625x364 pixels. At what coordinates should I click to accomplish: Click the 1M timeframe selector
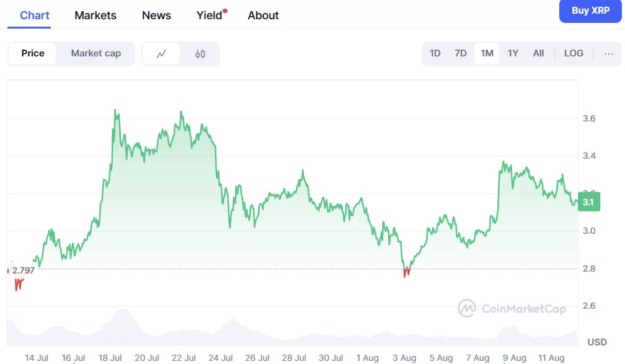[487, 53]
